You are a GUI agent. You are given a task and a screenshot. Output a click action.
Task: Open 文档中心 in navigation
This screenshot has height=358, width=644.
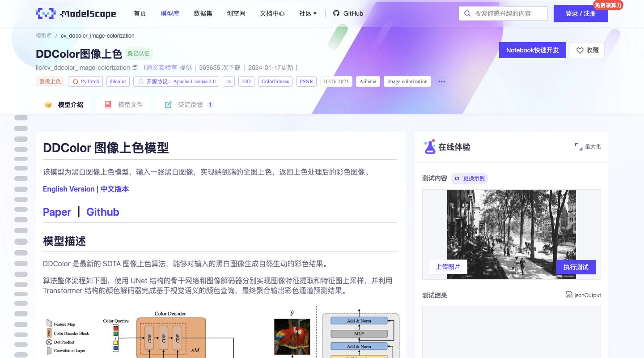272,13
